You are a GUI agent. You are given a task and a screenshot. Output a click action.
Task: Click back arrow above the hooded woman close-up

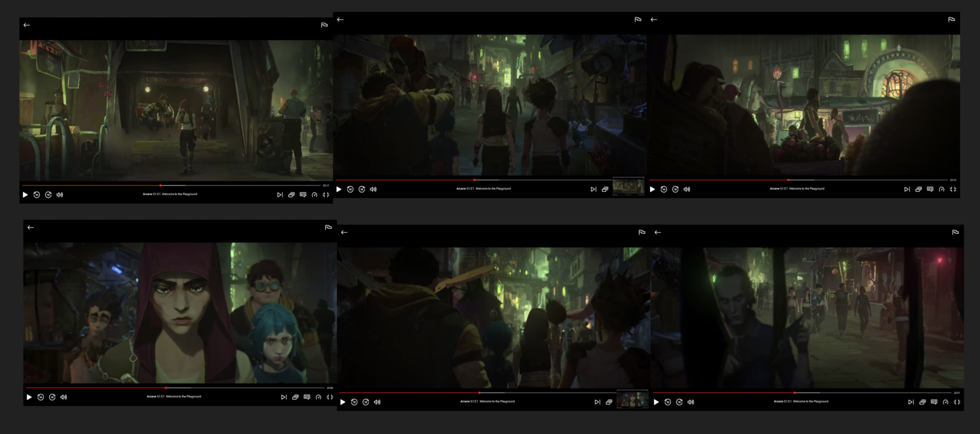[31, 228]
